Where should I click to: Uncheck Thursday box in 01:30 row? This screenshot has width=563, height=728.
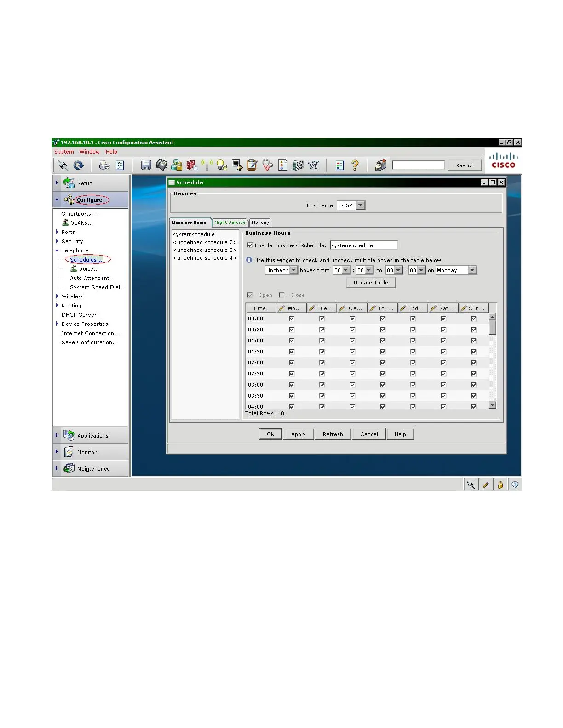tap(383, 352)
